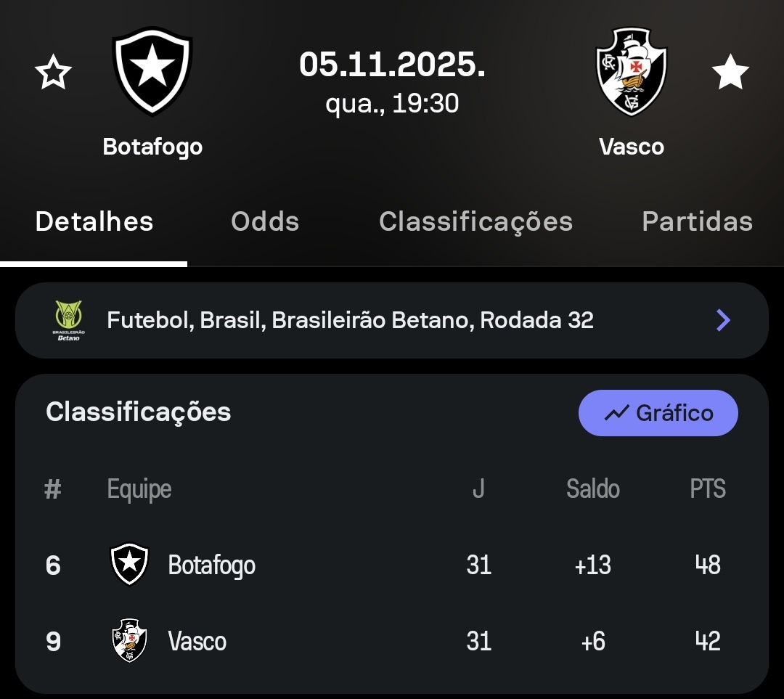The image size is (784, 699).
Task: Click Botafogo's small crest in standings table
Action: tap(129, 564)
